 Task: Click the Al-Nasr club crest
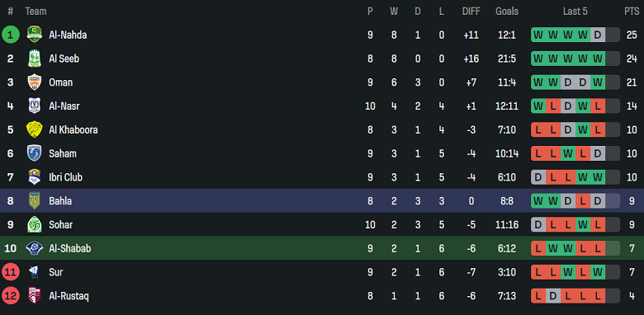35,106
